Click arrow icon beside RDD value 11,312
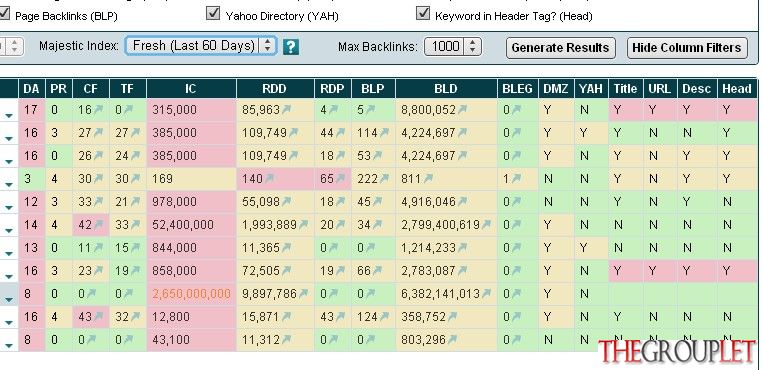Viewport: 763px width, 370px height. click(286, 339)
